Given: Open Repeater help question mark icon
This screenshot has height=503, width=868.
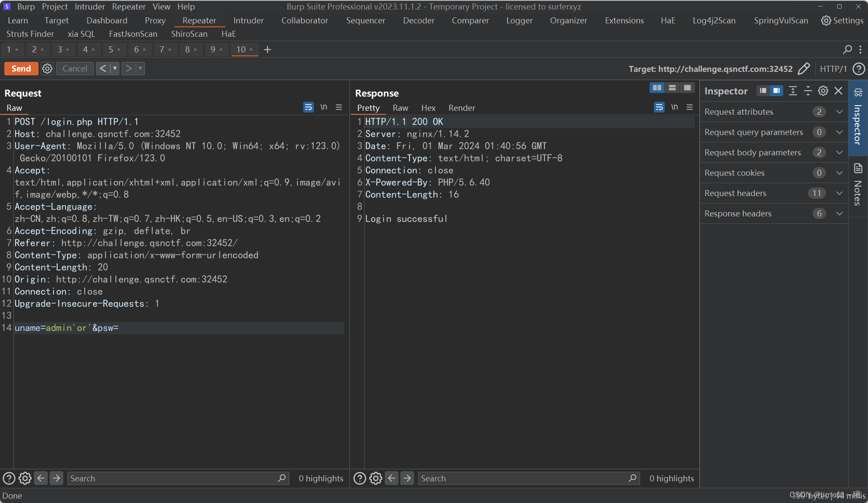Looking at the screenshot, I should (x=858, y=69).
